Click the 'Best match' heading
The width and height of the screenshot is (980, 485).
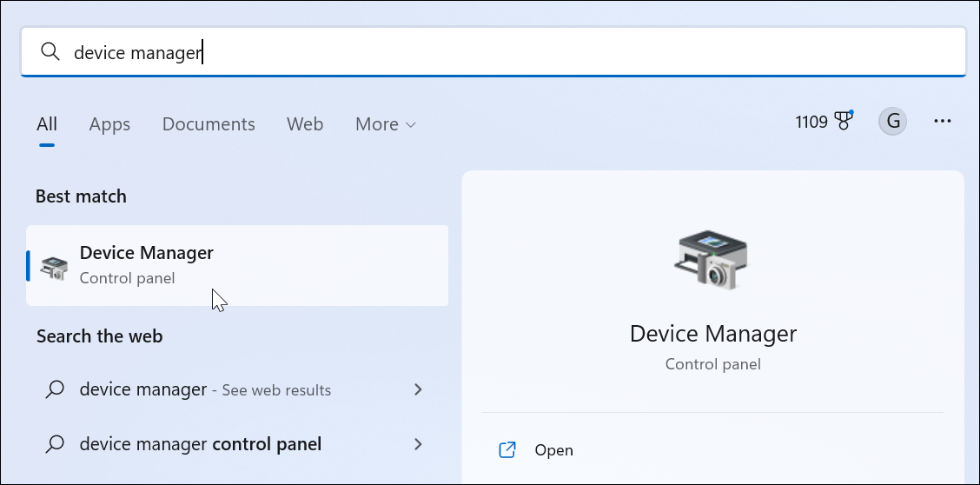pos(82,196)
